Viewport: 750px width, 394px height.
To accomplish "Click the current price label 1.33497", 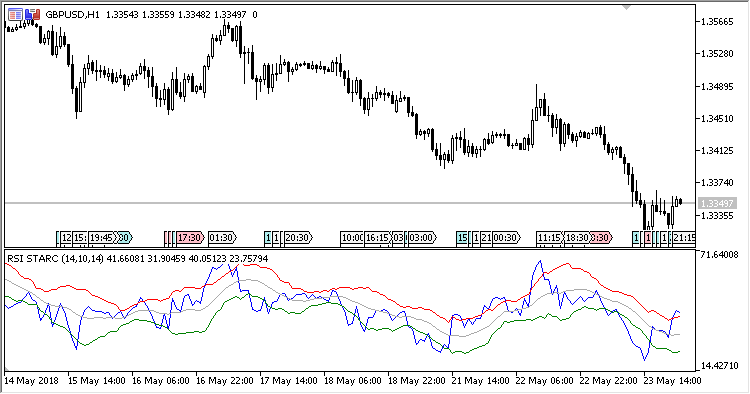I will coord(717,203).
